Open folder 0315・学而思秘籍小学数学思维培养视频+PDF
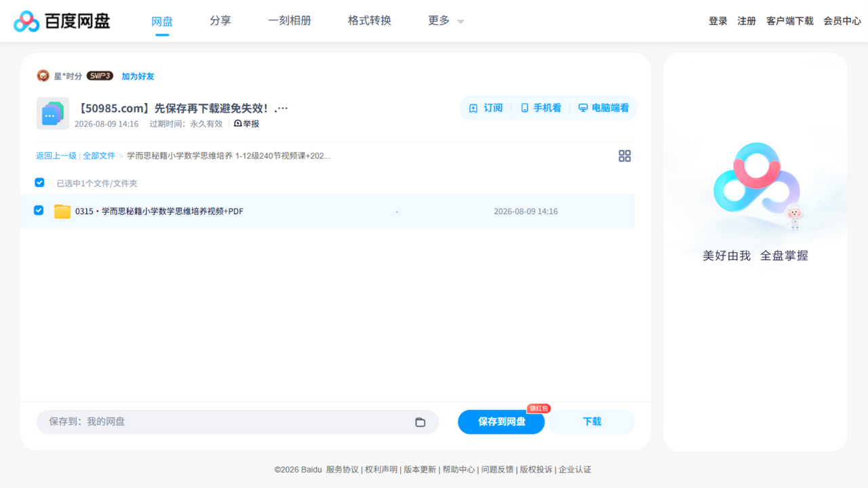Image resolution: width=868 pixels, height=488 pixels. point(159,211)
